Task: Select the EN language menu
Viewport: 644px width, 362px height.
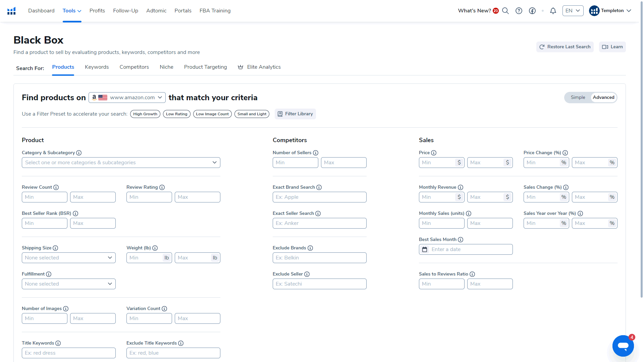Action: (x=574, y=11)
